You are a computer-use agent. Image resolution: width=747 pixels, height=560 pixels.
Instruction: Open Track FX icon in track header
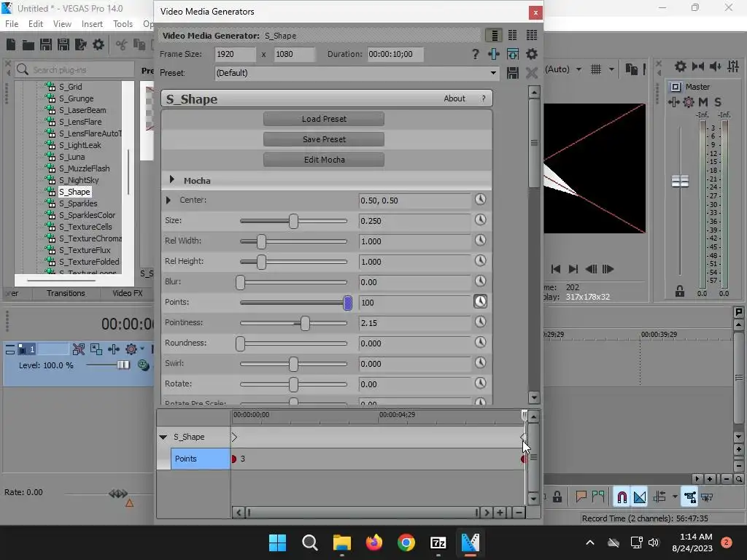131,349
